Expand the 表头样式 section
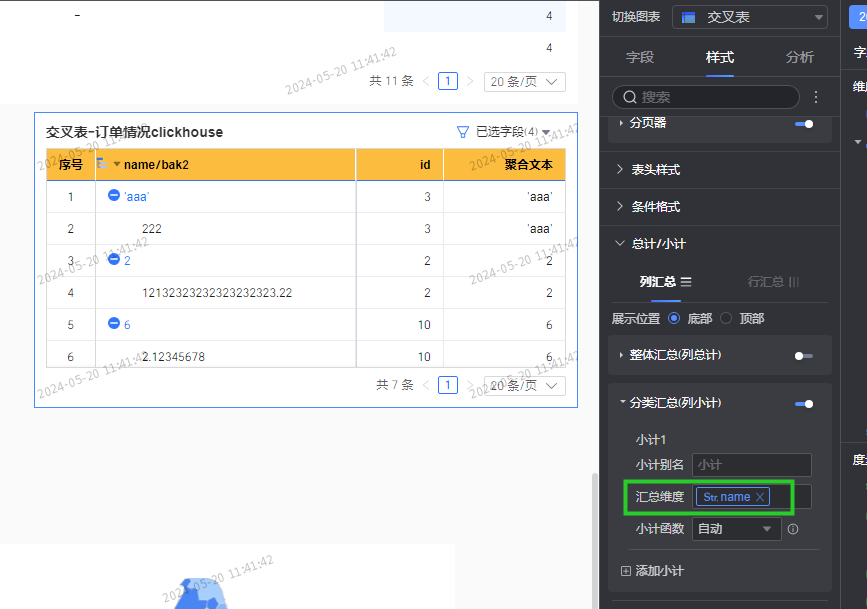This screenshot has height=609, width=867. 655,170
